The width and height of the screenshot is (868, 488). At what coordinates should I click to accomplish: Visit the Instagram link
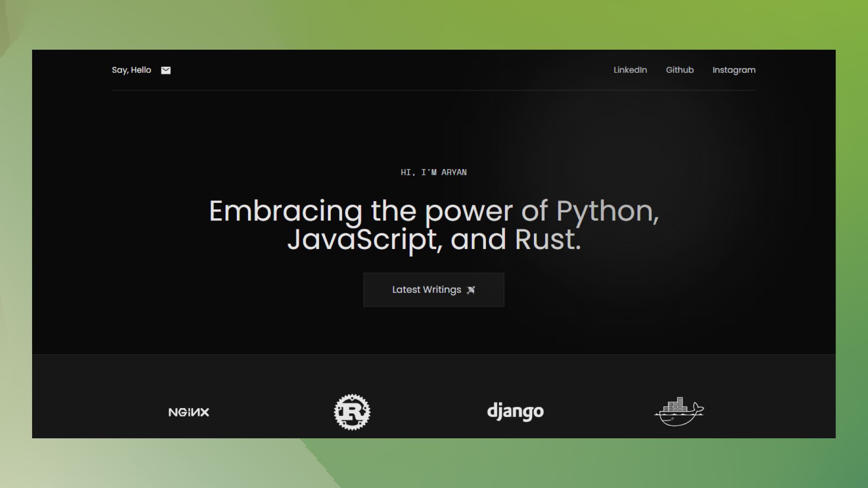click(x=734, y=70)
